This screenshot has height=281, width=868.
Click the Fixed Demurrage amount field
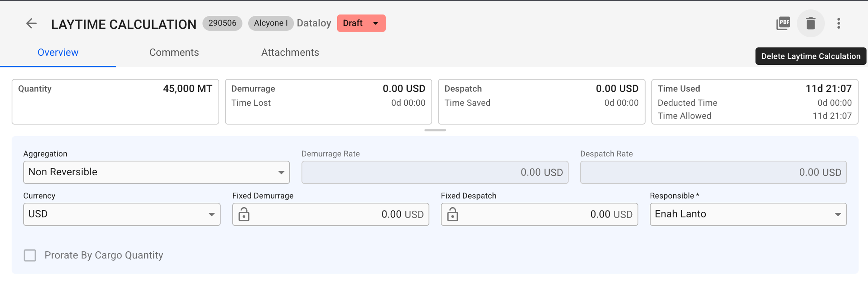click(339, 214)
